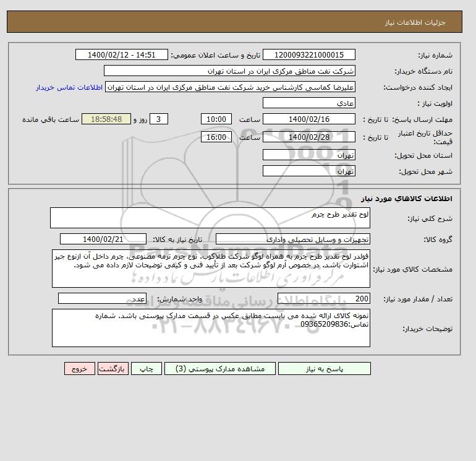Click the label شرح کلی نیاز
The height and width of the screenshot is (461, 476).
coord(430,218)
